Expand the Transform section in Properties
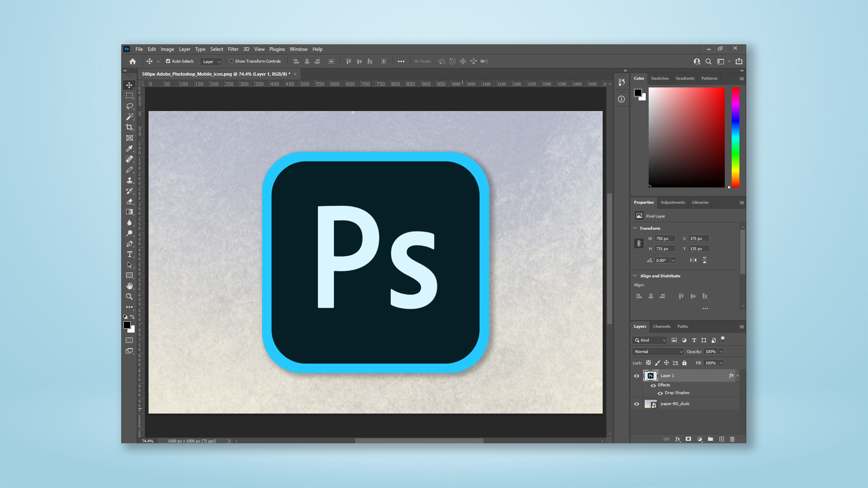The image size is (868, 488). pyautogui.click(x=635, y=228)
